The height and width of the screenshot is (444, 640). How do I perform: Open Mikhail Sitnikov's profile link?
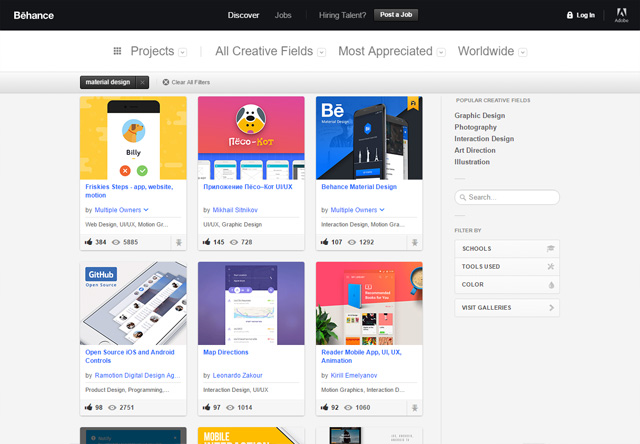pos(235,210)
